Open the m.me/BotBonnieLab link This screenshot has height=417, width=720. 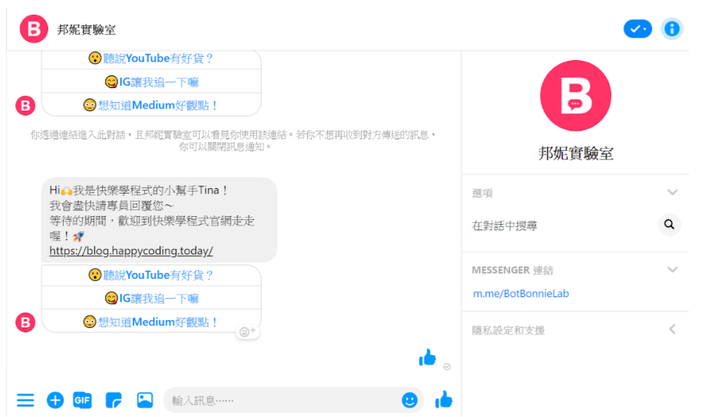[x=521, y=293]
